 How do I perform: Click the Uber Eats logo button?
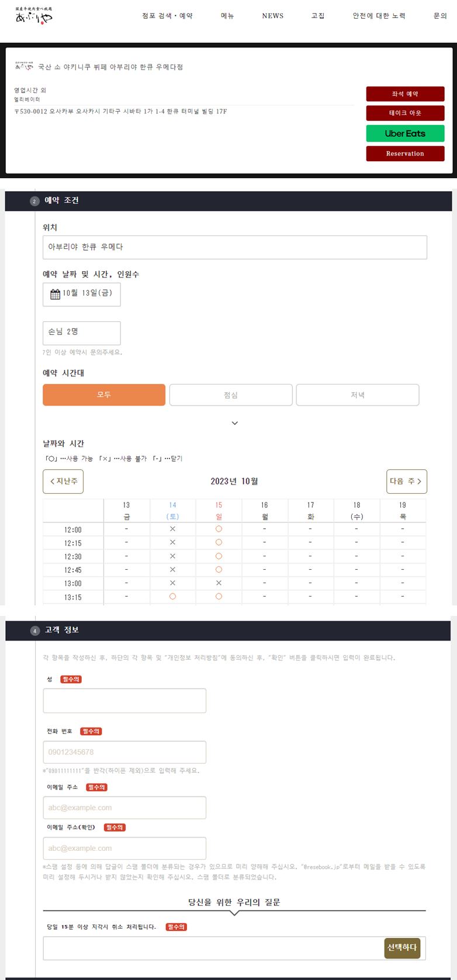(x=405, y=133)
